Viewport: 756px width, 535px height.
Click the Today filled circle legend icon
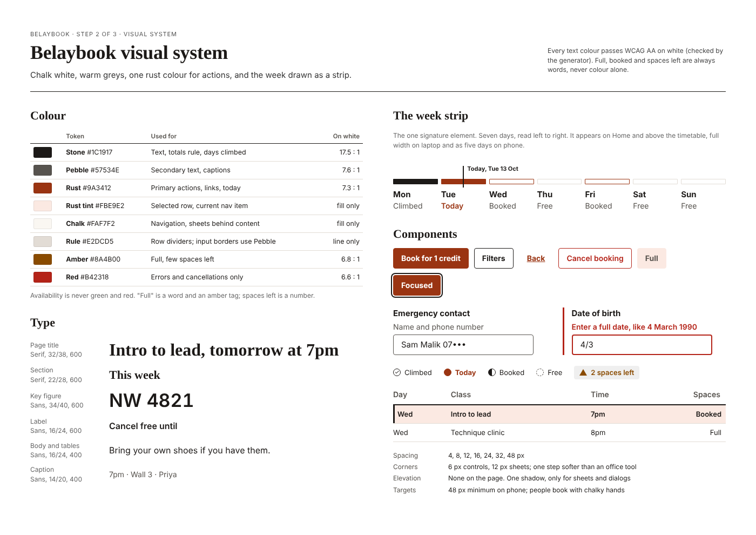448,372
